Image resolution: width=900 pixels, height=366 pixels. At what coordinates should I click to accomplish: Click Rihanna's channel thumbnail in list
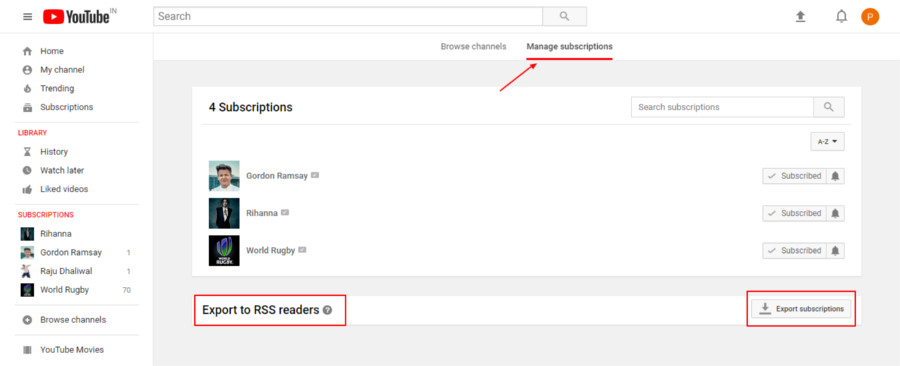point(224,213)
